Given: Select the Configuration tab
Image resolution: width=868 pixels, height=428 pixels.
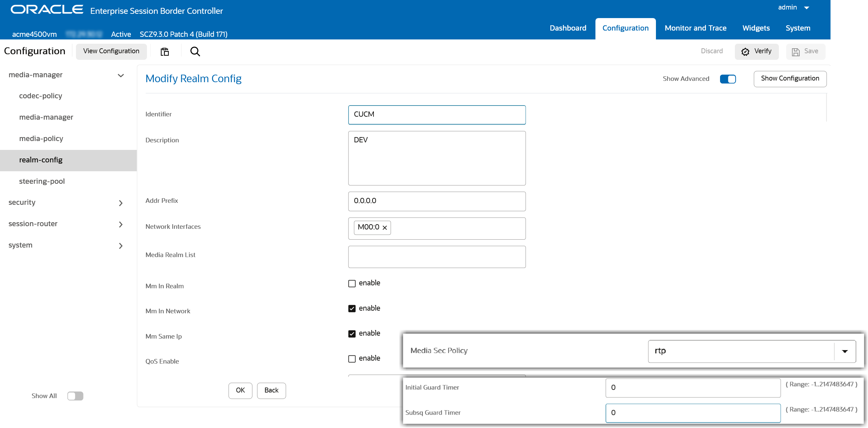Looking at the screenshot, I should pyautogui.click(x=625, y=28).
